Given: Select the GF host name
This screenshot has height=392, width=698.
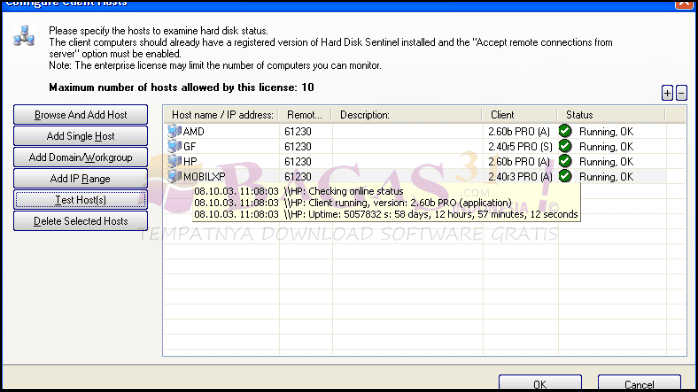Looking at the screenshot, I should [190, 147].
